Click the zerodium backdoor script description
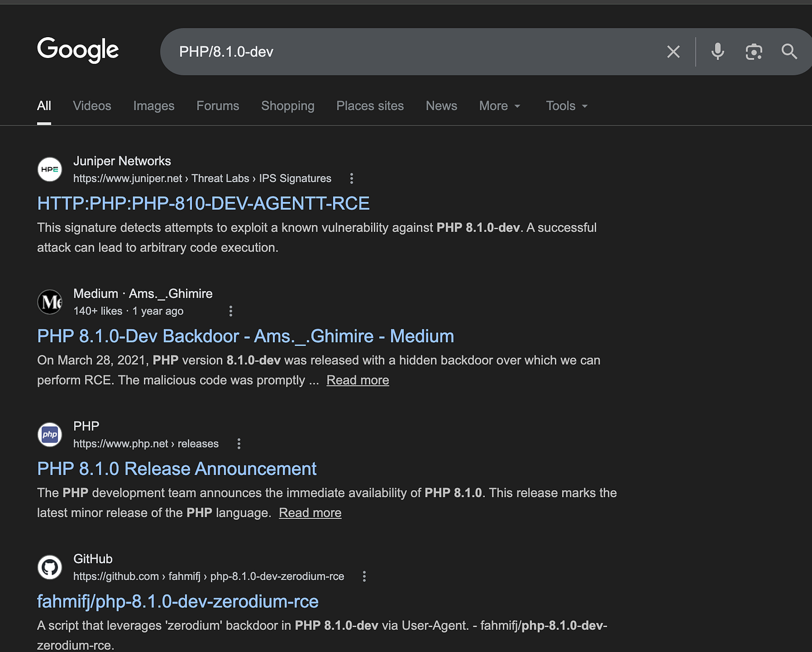 pos(322,635)
